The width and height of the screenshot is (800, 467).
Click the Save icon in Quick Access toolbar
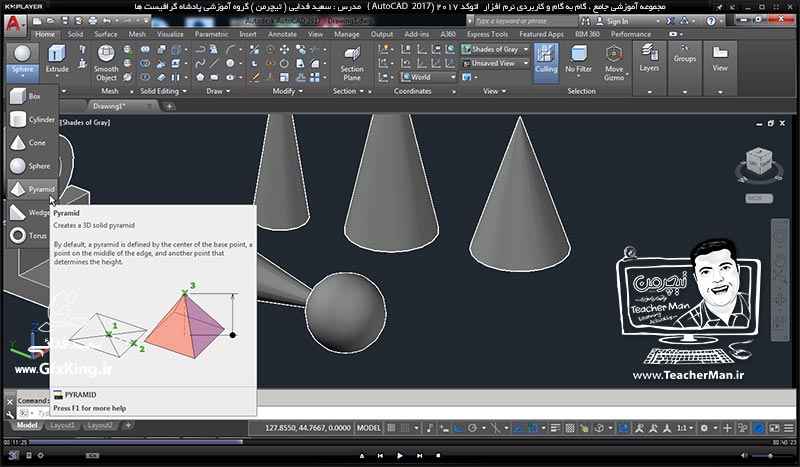[65, 21]
